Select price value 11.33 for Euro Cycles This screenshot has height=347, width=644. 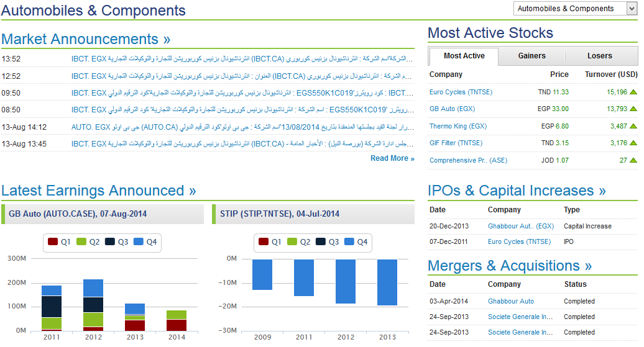coord(561,92)
